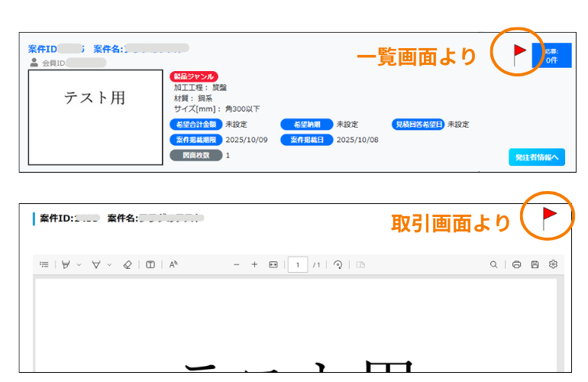Select the PDF Highlight tool

tap(66, 264)
